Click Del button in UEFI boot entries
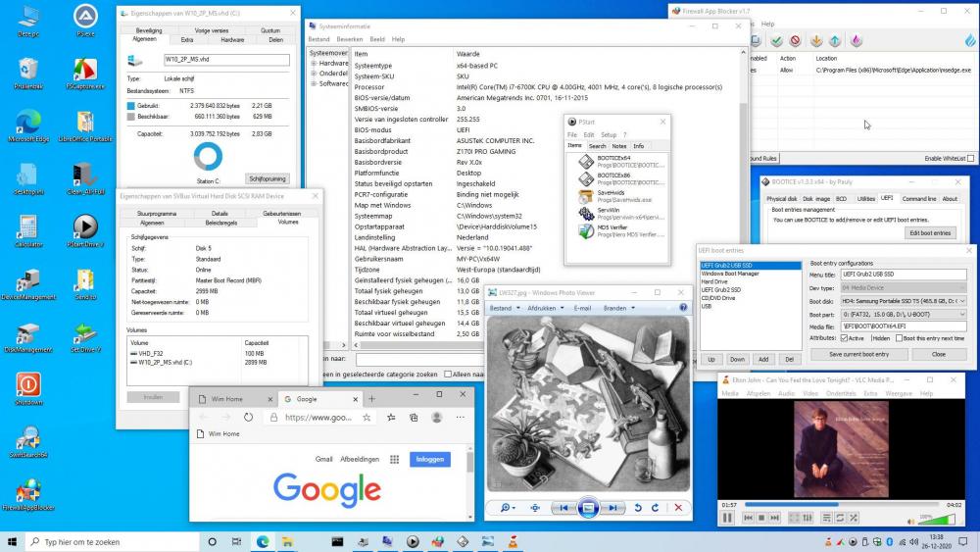This screenshot has width=980, height=552. pos(789,360)
